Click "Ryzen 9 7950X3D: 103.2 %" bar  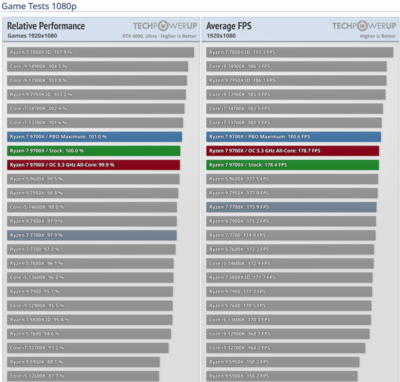point(96,94)
